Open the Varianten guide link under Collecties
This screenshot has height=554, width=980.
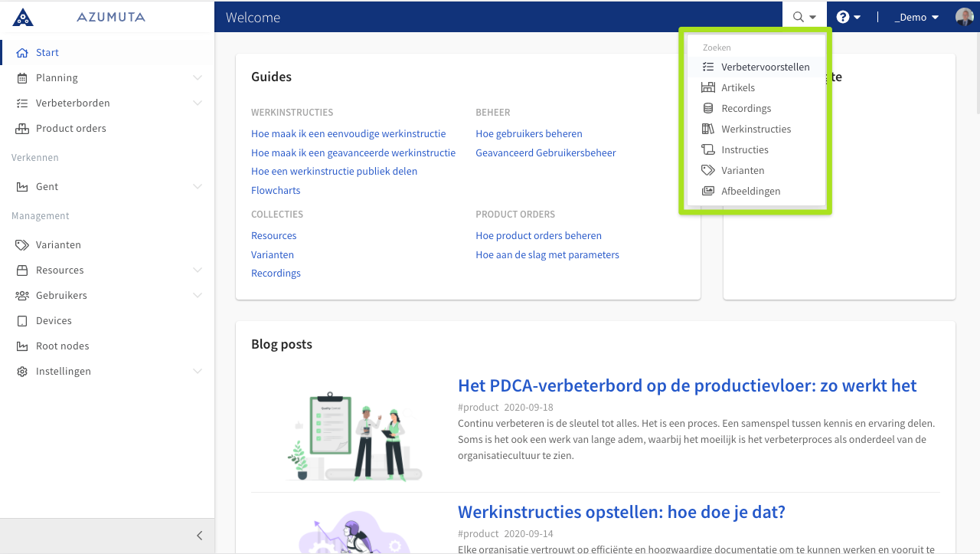click(273, 255)
